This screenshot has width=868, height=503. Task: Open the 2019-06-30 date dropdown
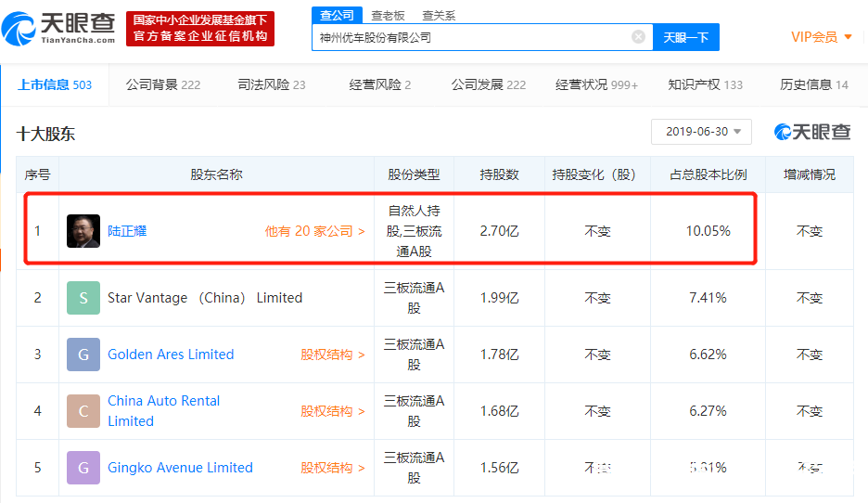coord(701,132)
